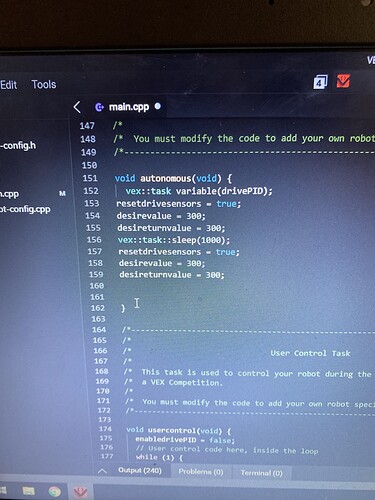Open Chrome from the taskbar

coord(55,491)
